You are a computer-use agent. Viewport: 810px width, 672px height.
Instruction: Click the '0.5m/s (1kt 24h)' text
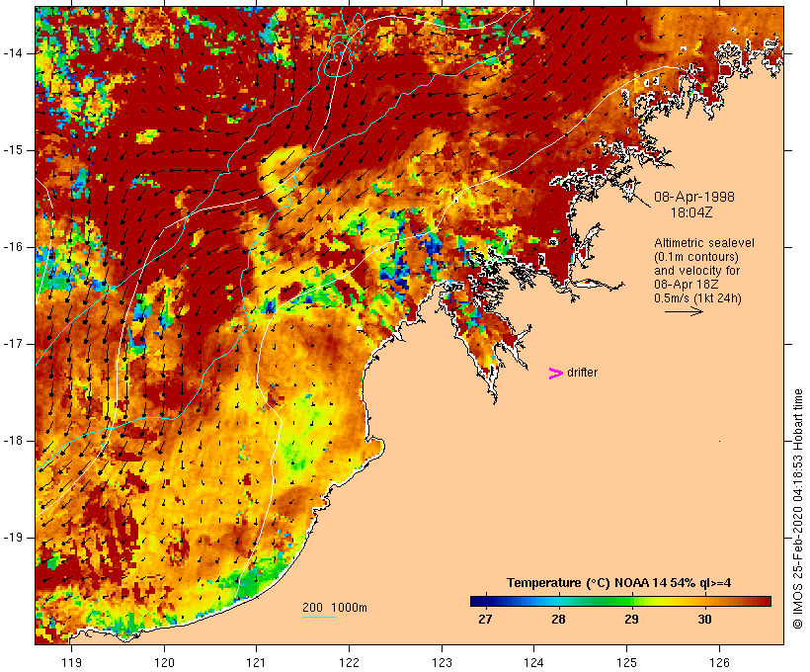pyautogui.click(x=698, y=298)
